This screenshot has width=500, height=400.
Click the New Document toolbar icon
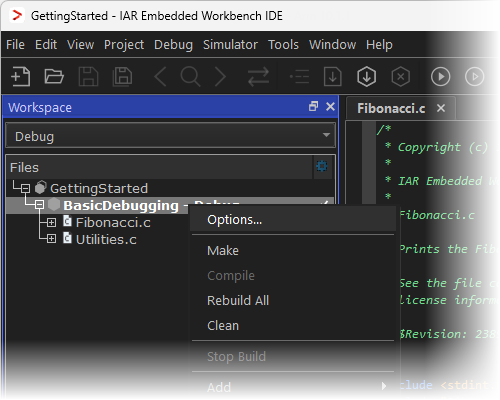tap(21, 76)
